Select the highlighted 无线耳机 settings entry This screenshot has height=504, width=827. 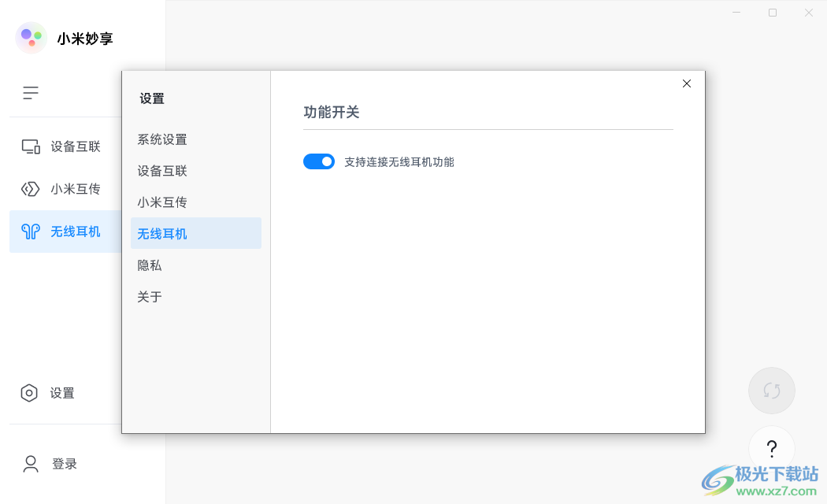161,234
